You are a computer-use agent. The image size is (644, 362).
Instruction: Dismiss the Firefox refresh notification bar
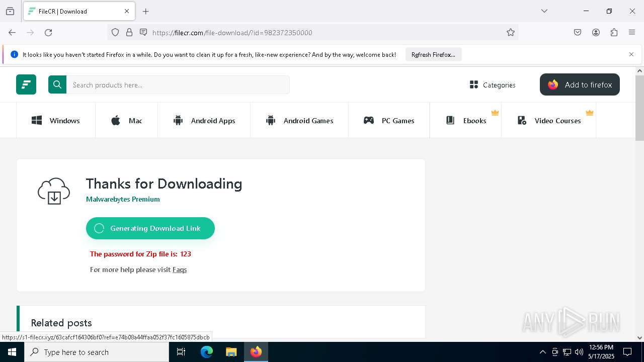point(631,54)
